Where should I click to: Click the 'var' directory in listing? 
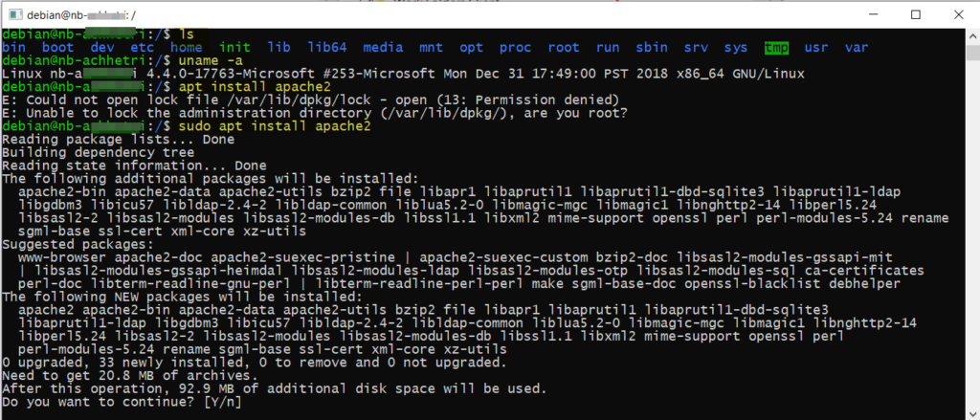[x=857, y=48]
